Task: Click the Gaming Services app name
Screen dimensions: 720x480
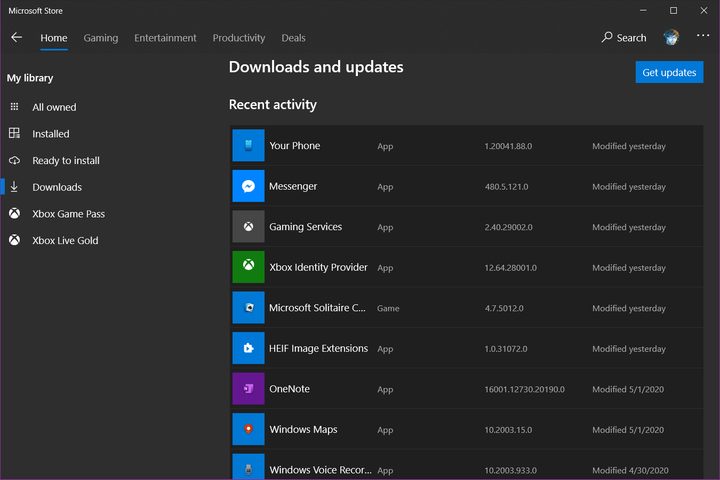Action: (305, 226)
